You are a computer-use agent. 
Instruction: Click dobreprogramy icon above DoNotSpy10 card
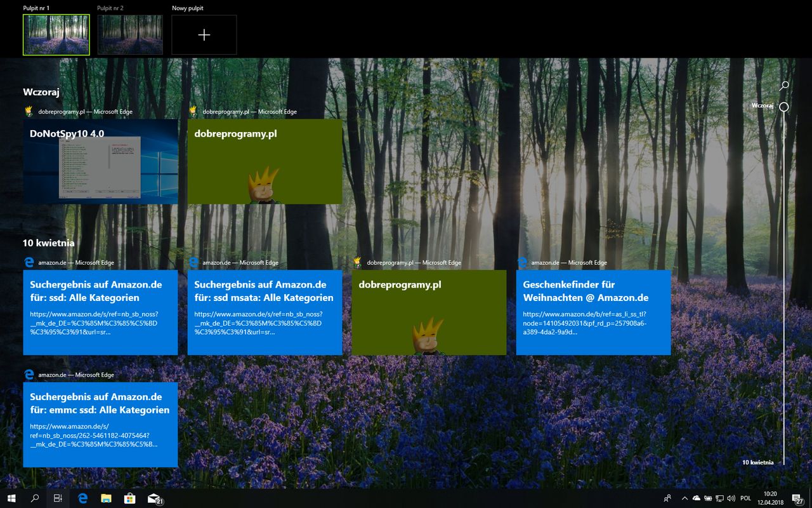[x=29, y=112]
